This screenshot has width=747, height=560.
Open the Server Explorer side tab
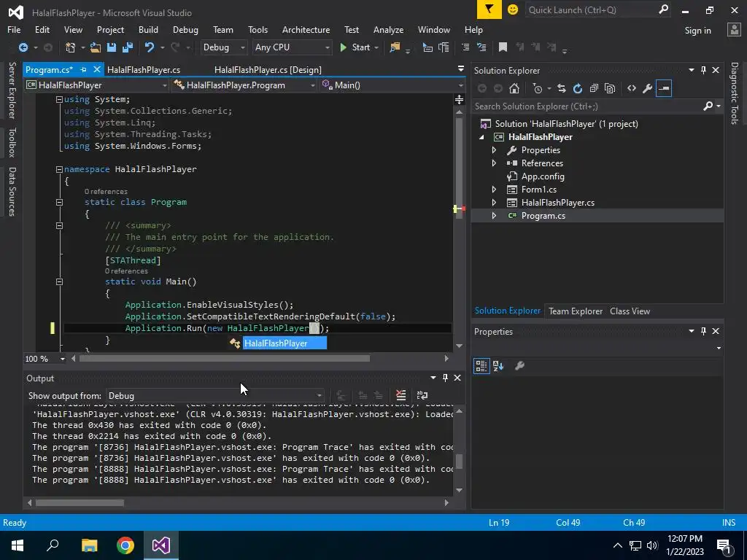12,90
